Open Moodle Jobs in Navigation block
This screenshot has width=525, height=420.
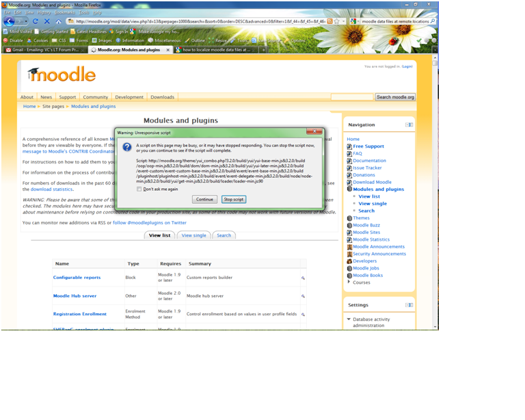pos(366,268)
